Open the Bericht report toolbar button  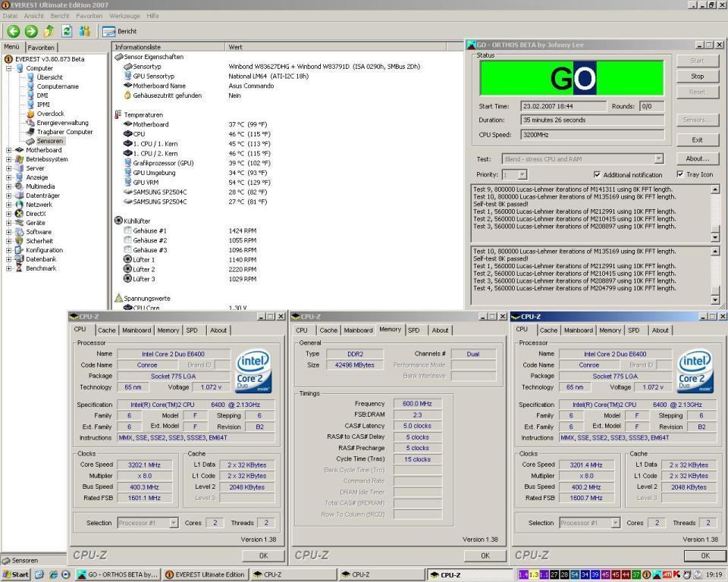(x=120, y=31)
